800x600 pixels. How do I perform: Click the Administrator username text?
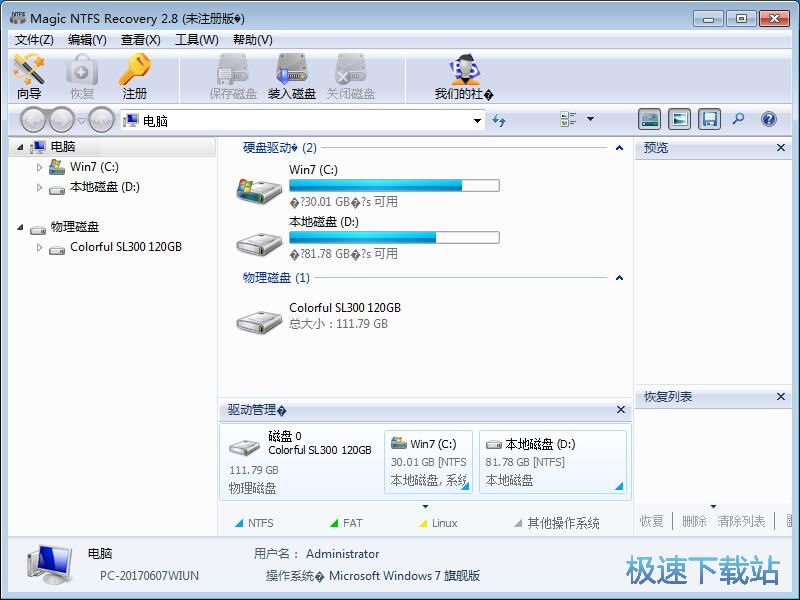pos(342,554)
